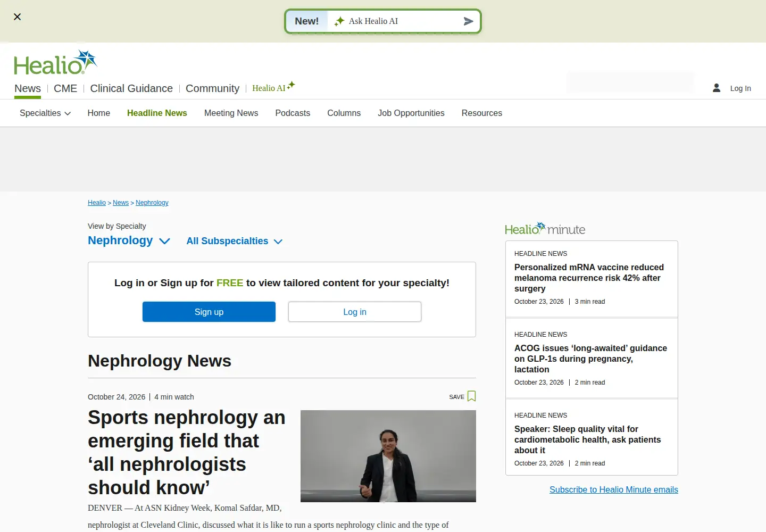Screen dimensions: 766x532
Task: Go to Podcasts
Action: [293, 113]
